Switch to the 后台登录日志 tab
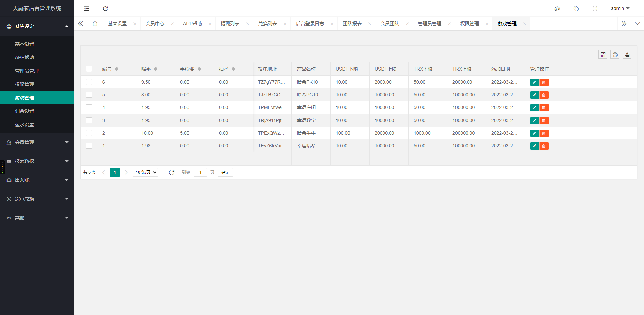This screenshot has width=644, height=315. pos(310,24)
